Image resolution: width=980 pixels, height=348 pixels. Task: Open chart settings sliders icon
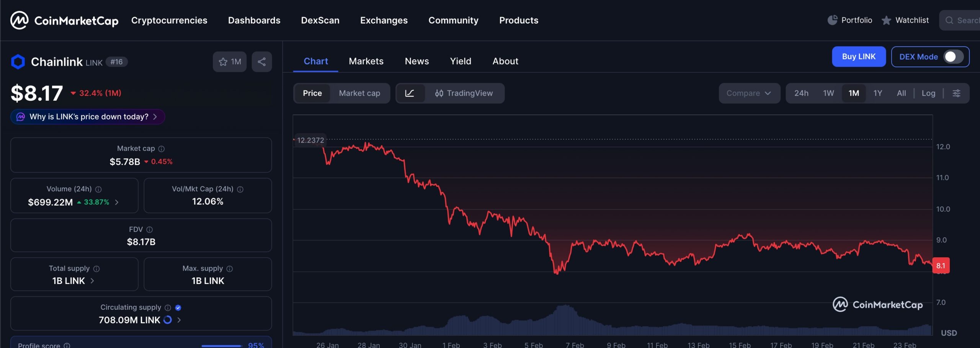pos(956,93)
